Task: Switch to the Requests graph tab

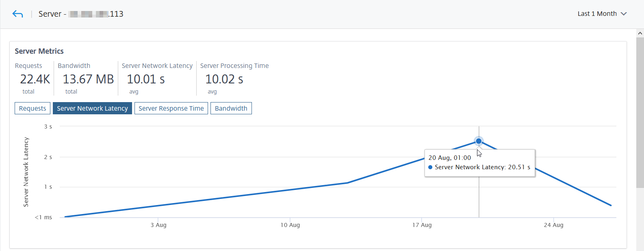Action: (33, 108)
